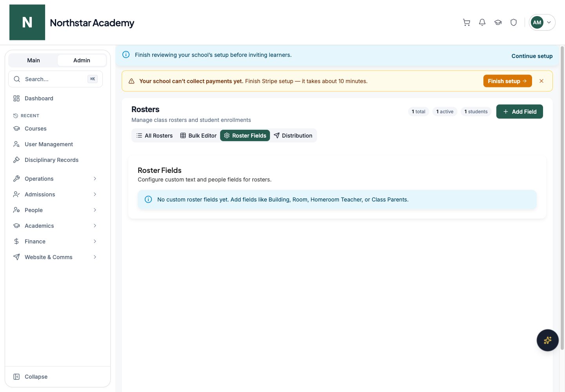Open the AM account menu dropdown

point(542,22)
